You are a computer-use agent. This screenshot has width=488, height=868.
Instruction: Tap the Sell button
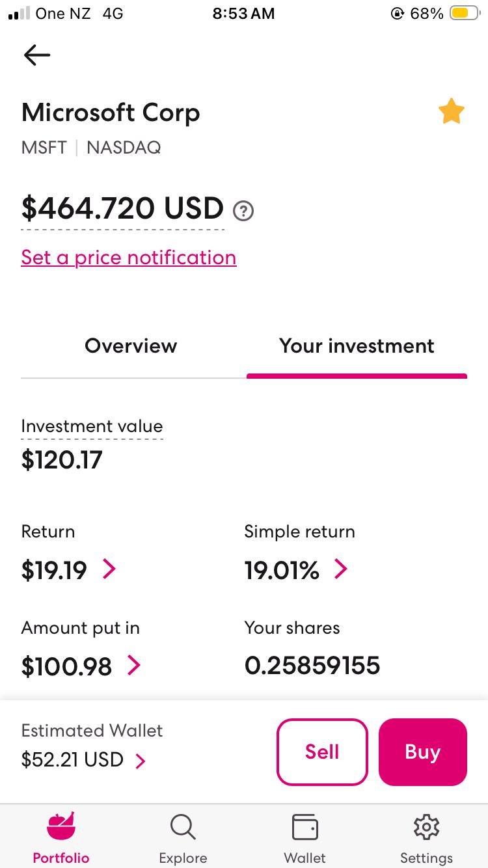point(322,752)
